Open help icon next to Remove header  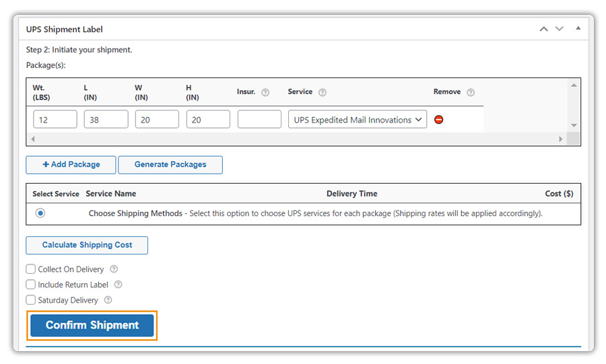click(471, 92)
